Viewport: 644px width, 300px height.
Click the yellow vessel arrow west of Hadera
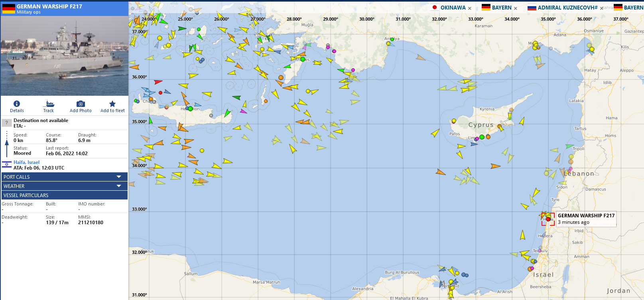(x=522, y=235)
